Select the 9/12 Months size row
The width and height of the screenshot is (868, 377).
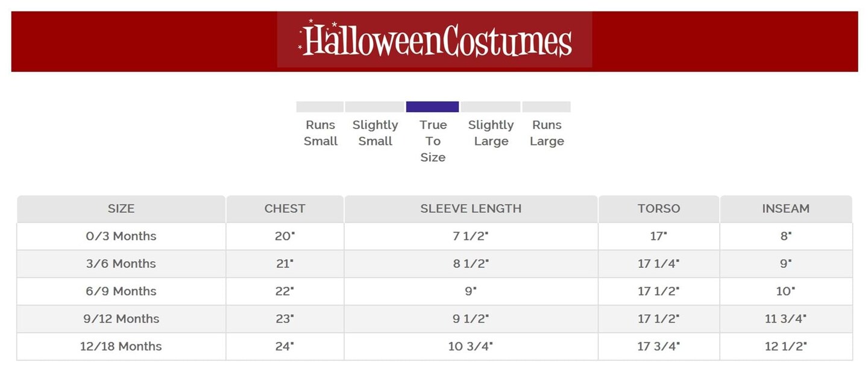pos(121,319)
